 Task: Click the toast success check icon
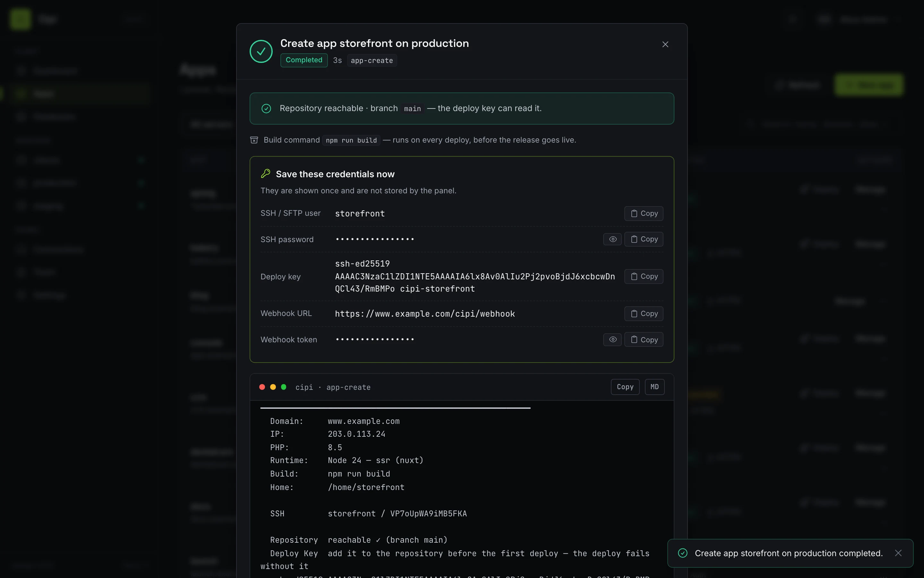[x=683, y=553]
